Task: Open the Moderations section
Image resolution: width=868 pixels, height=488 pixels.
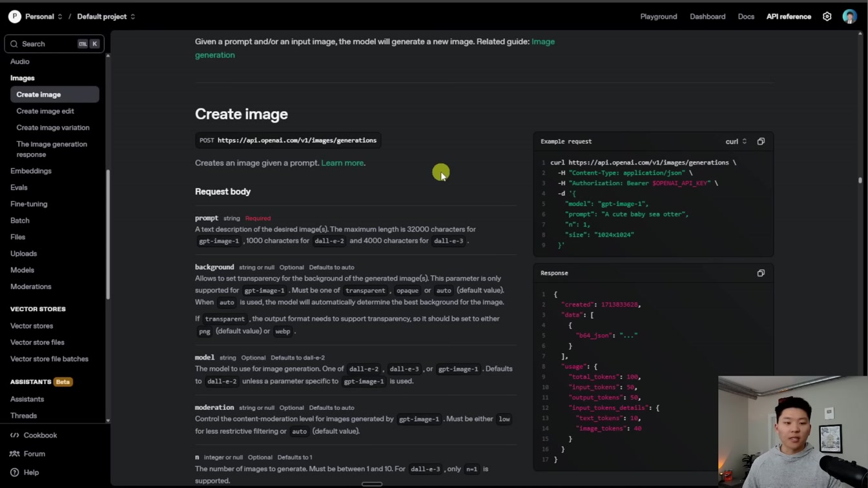Action: point(31,287)
